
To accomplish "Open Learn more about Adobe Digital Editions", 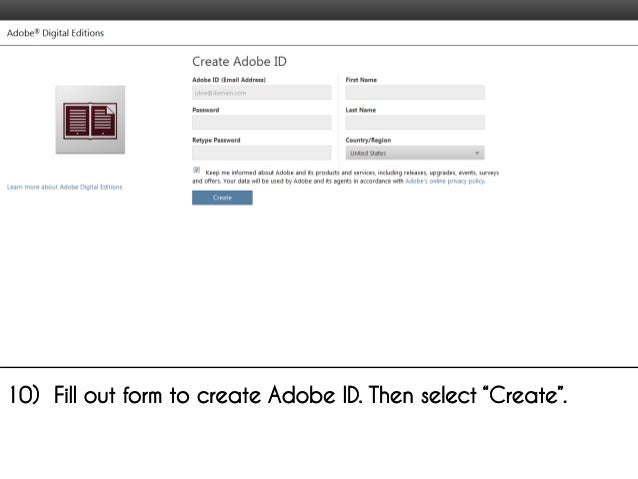I will click(64, 187).
